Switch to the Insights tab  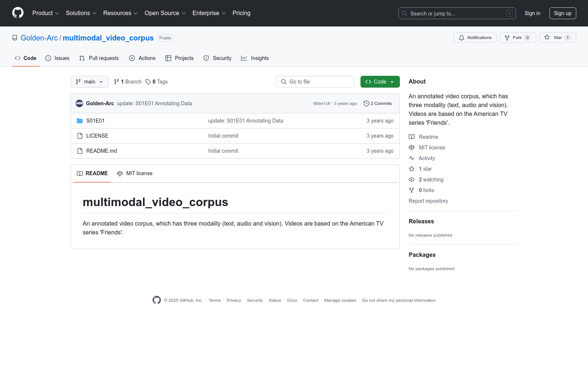coord(255,58)
